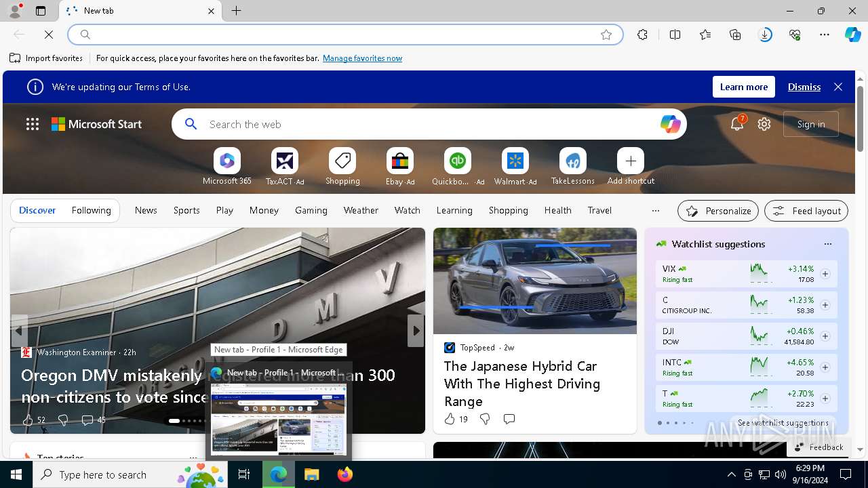The width and height of the screenshot is (868, 488).
Task: Open Walmart shortcut tile
Action: [x=515, y=166]
